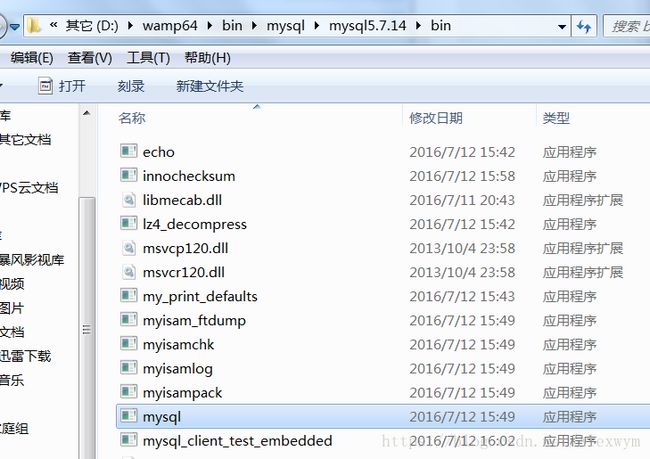Viewport: 650px width, 459px height.
Task: Click the folder icon in address bar
Action: pyautogui.click(x=34, y=26)
